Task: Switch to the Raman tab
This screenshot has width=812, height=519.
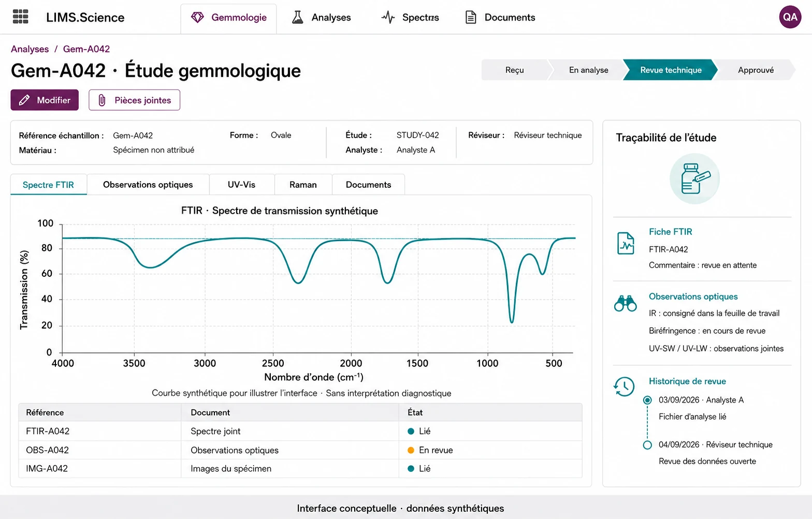Action: [x=303, y=185]
